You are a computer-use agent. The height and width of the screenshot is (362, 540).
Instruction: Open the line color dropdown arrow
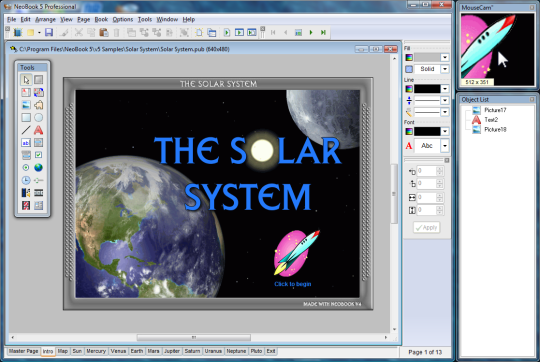[445, 89]
